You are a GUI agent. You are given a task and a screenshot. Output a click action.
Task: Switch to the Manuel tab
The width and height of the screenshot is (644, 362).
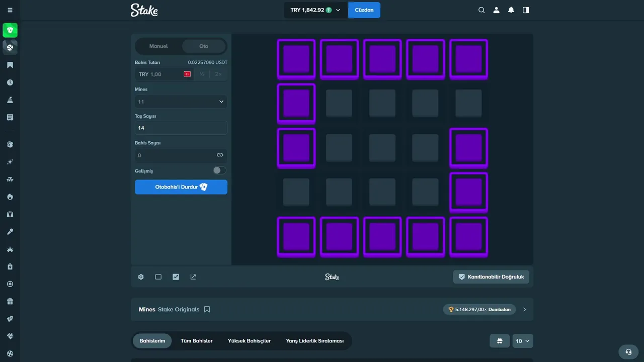(158, 46)
